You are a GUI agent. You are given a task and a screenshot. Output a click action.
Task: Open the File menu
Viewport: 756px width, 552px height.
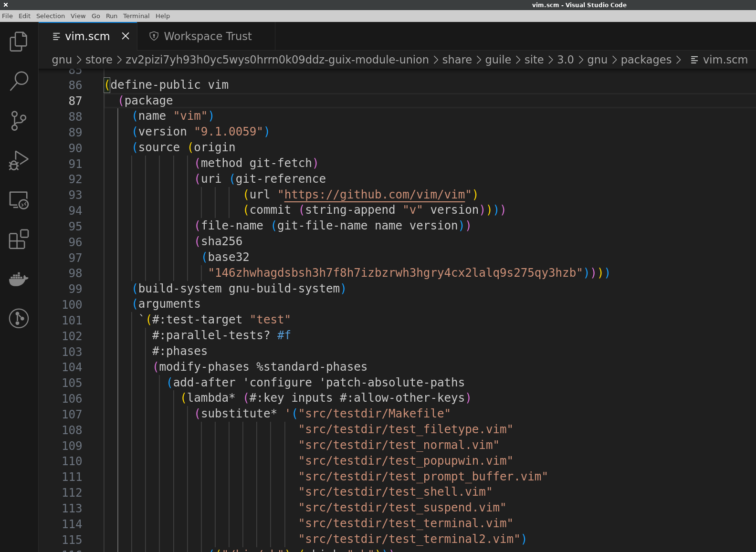point(8,16)
